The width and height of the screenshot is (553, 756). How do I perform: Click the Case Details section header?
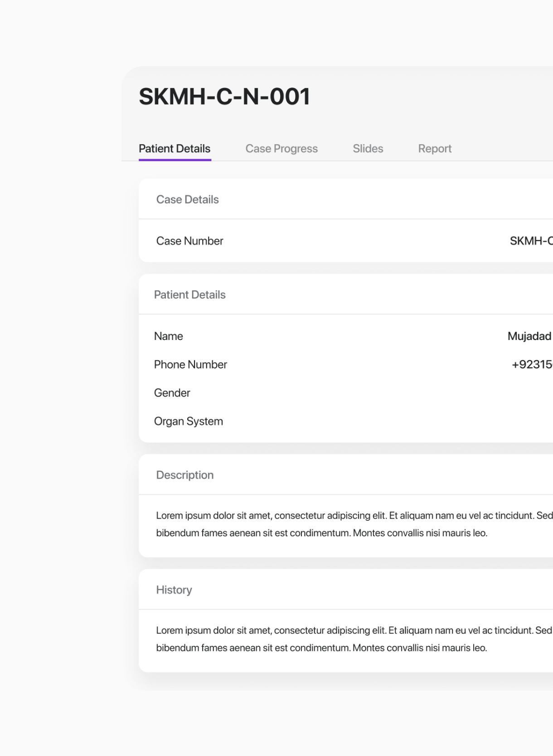pos(187,199)
